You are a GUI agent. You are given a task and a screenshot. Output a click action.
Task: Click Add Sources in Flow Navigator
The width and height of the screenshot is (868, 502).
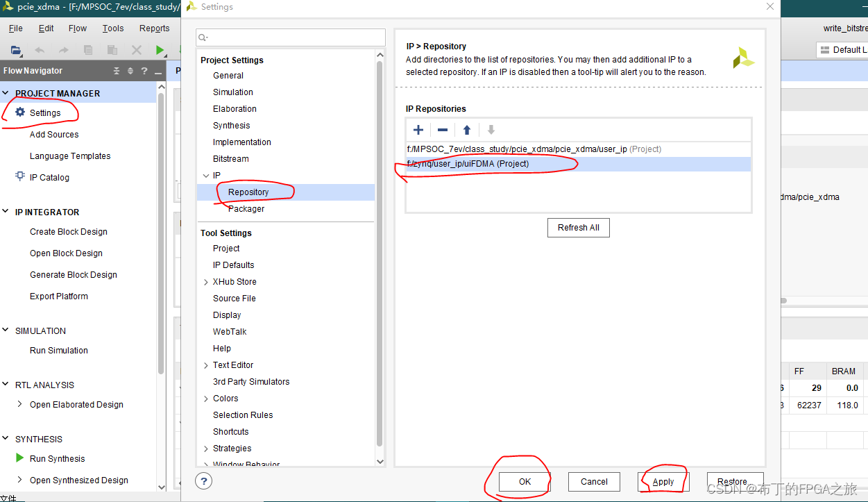[x=54, y=135]
